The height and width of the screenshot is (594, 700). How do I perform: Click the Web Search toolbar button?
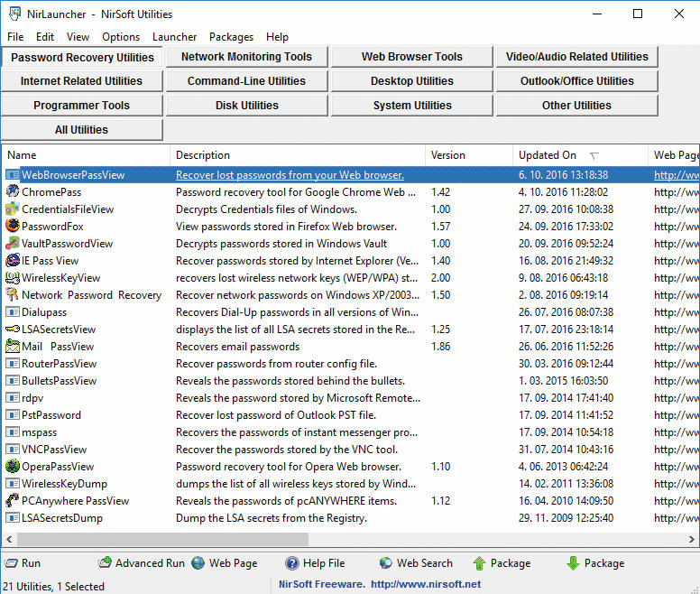(416, 563)
